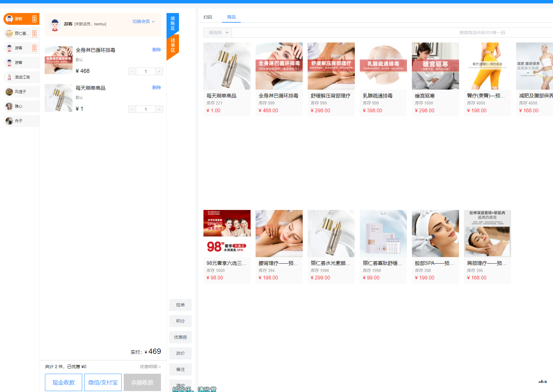Click the 优惠券 coupon button

point(181,337)
